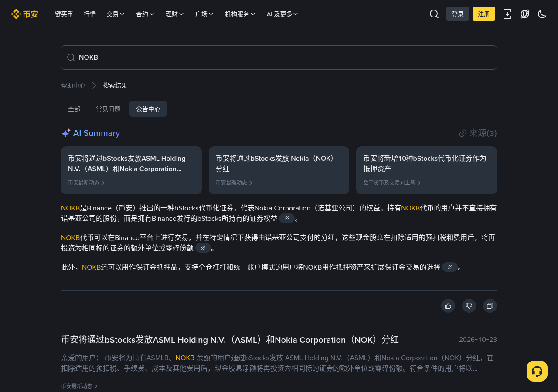Open the 新增10种bStocks source card
558x392 pixels.
[426, 170]
